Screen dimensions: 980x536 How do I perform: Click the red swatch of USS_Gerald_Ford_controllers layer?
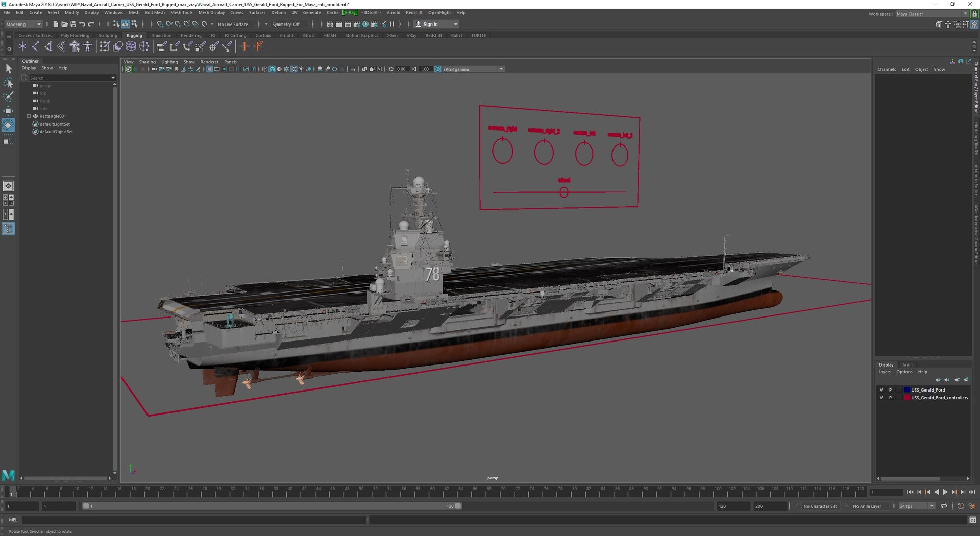pyautogui.click(x=907, y=398)
